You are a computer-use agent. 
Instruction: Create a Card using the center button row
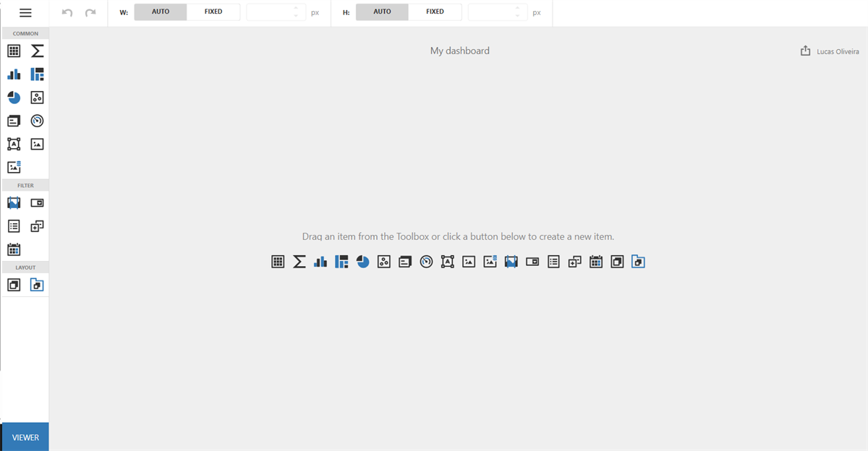405,262
